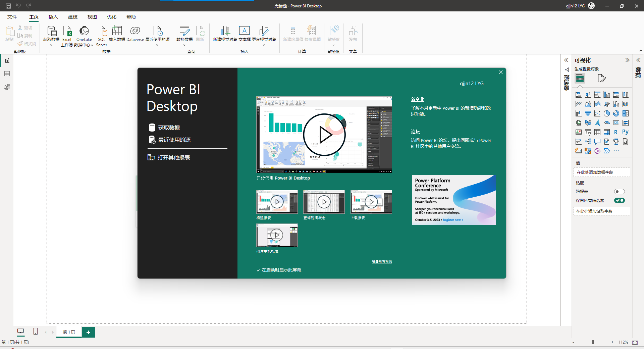Click 打开其他报表 on splash screen
Image resolution: width=644 pixels, height=349 pixels.
173,157
